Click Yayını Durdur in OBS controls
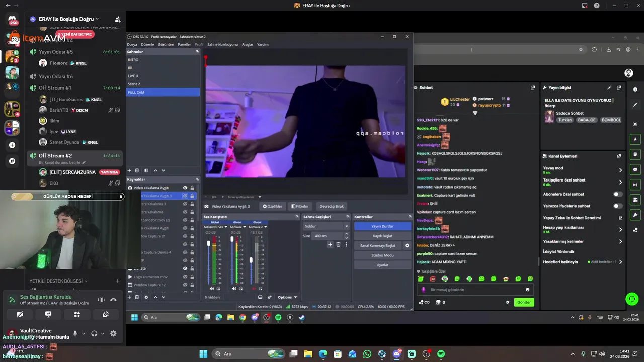The height and width of the screenshot is (362, 644). [382, 226]
